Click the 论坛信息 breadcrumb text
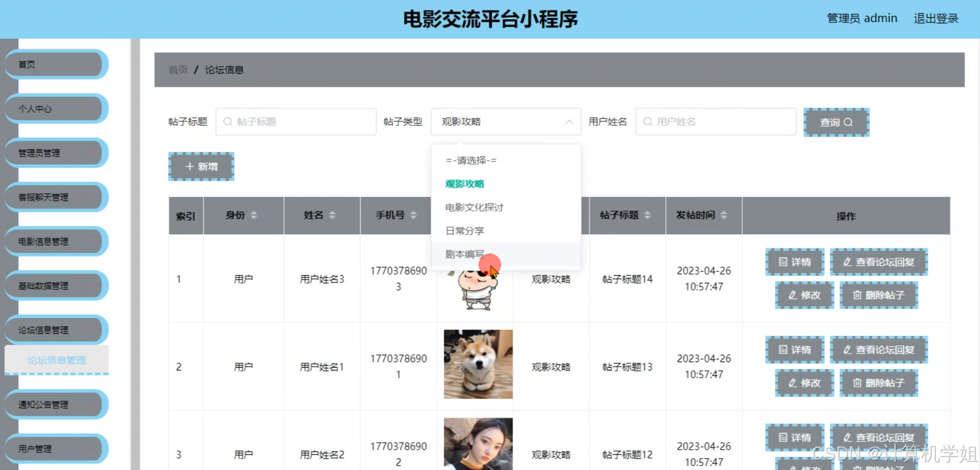 (224, 69)
